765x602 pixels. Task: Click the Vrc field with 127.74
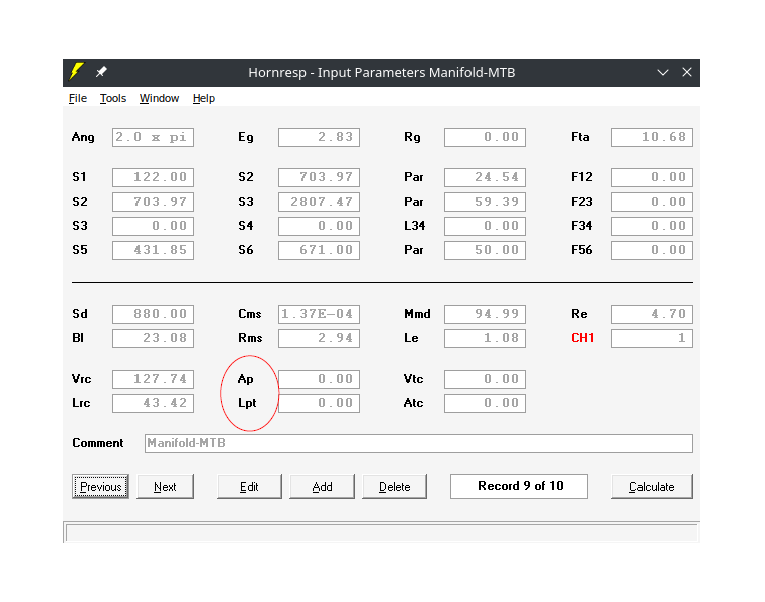point(153,380)
